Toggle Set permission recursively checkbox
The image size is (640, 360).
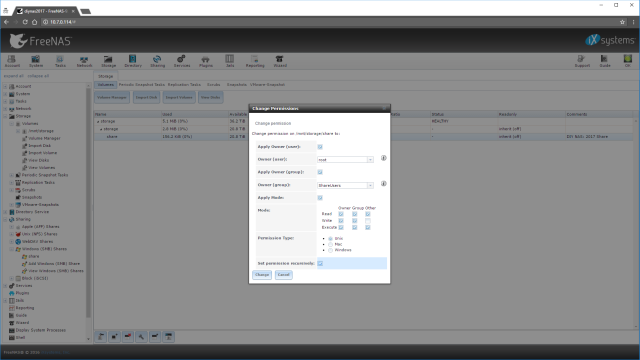pyautogui.click(x=320, y=263)
